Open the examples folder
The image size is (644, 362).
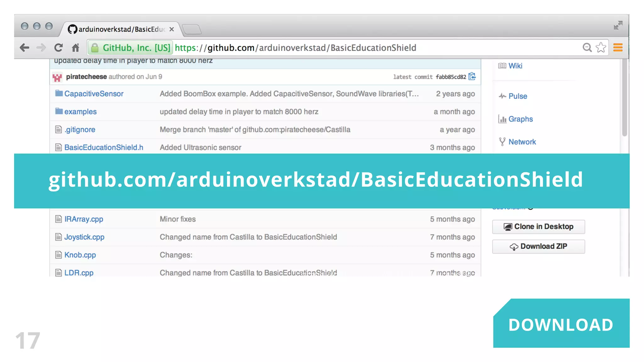80,112
